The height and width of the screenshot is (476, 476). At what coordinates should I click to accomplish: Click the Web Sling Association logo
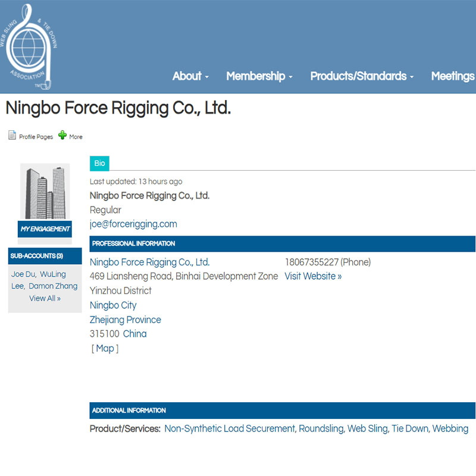point(29,46)
